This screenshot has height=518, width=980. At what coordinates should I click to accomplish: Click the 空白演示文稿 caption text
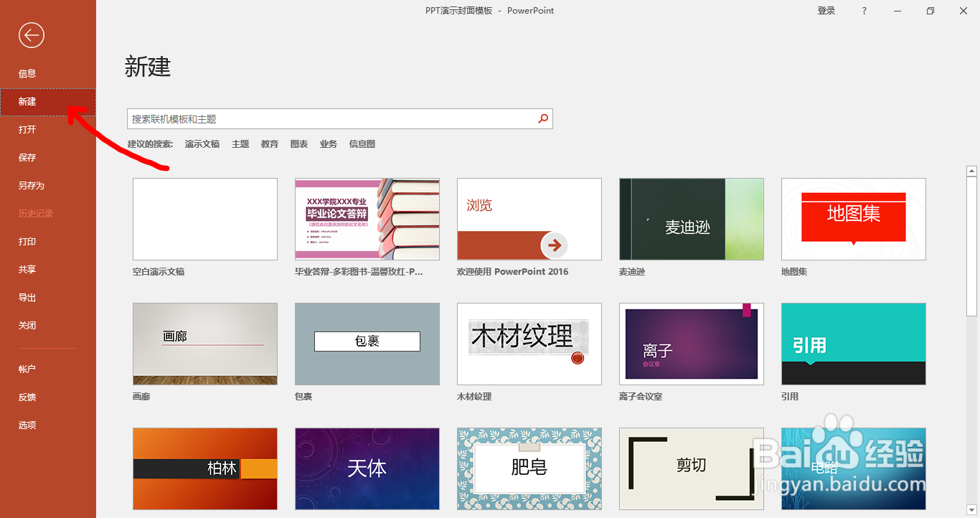159,272
